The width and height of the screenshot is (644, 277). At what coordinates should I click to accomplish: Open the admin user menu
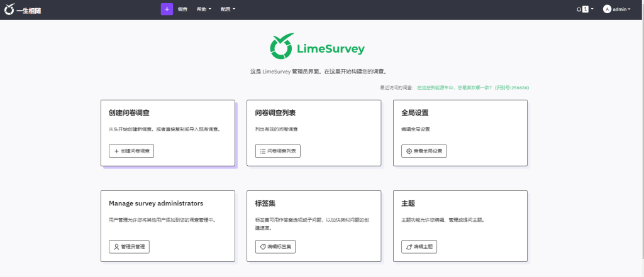click(616, 9)
